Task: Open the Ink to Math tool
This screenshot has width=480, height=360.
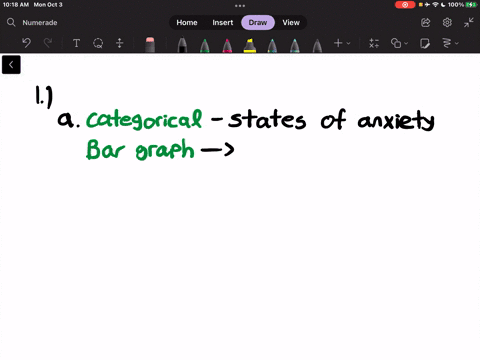Action: (x=374, y=43)
